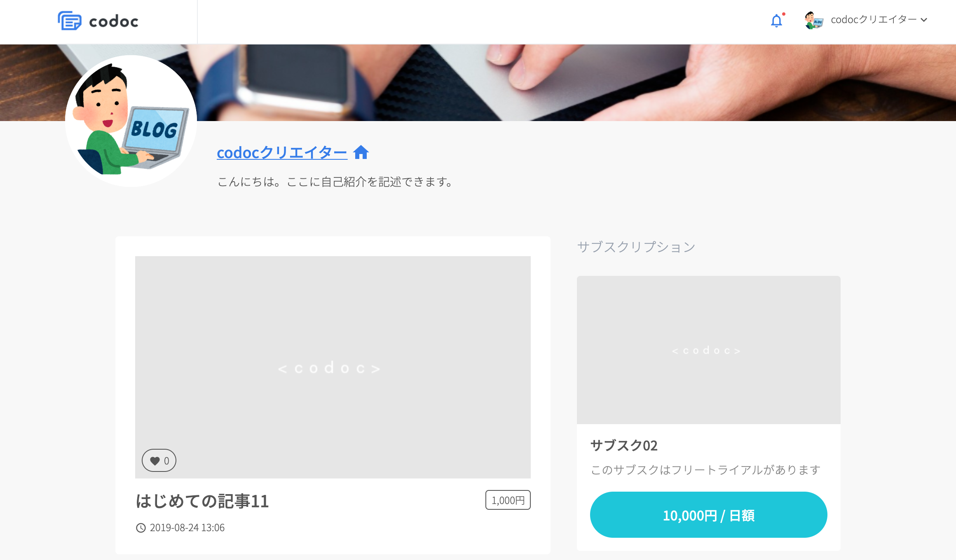Click the small user avatar in the header
The image size is (956, 560).
(814, 20)
